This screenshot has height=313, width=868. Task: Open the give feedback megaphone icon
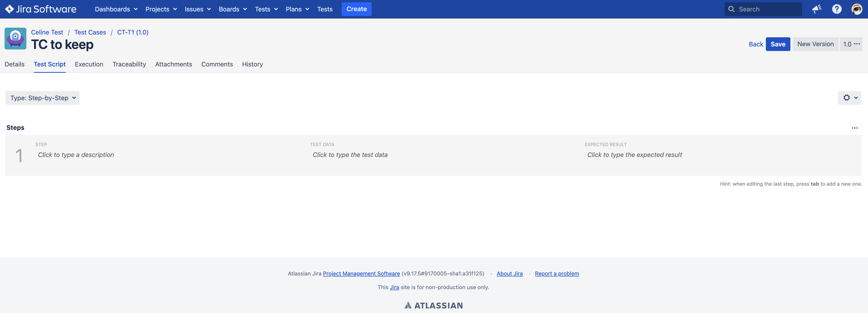coord(817,9)
